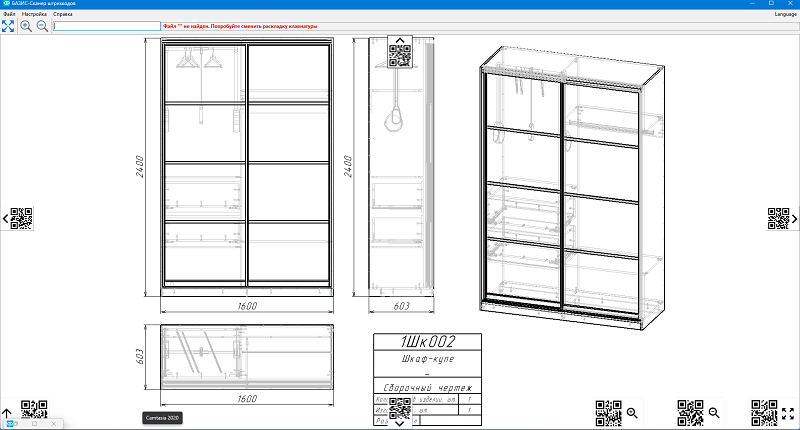This screenshot has height=430, width=800.
Task: Click the 3D isometric wardrobe view
Action: 571,188
